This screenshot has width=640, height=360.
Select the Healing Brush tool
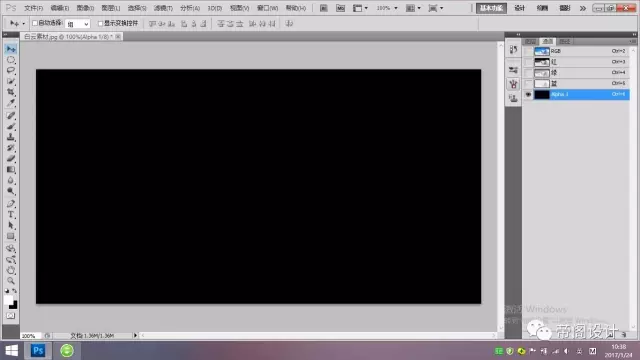11,116
